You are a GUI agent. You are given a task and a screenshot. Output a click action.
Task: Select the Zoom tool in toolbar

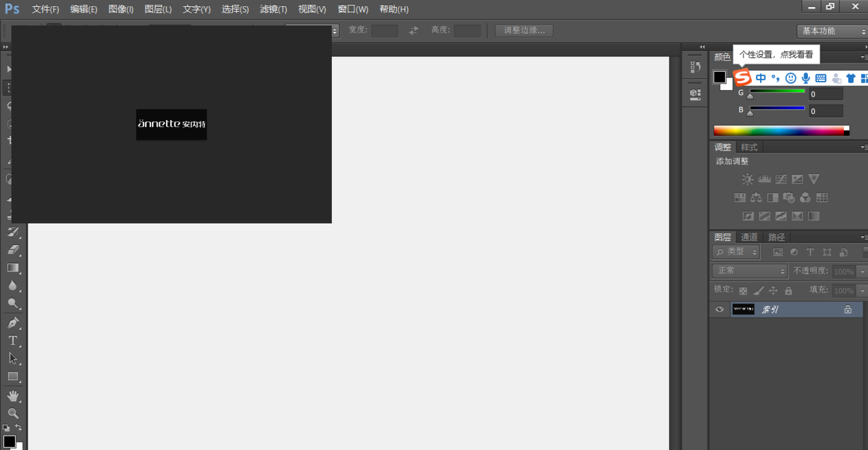(13, 414)
